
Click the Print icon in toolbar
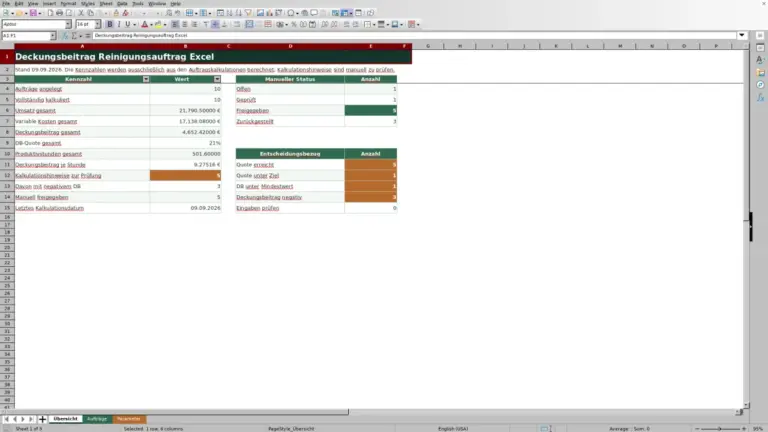[59, 13]
